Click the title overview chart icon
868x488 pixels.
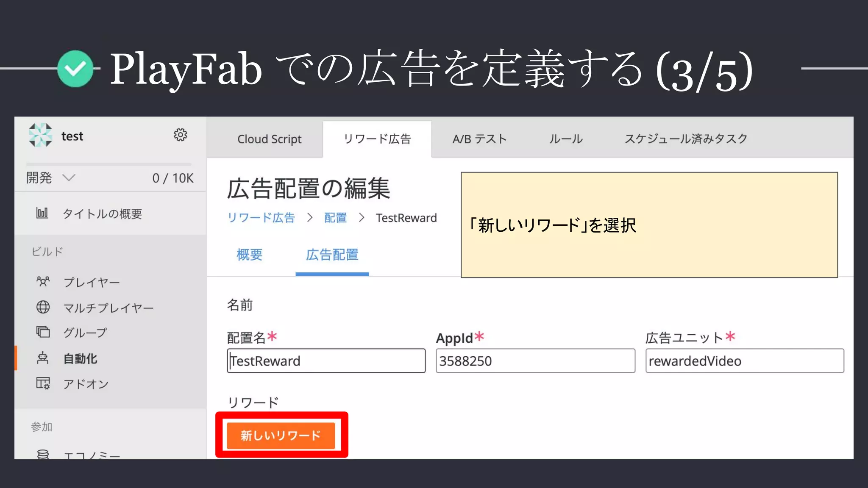click(x=42, y=213)
